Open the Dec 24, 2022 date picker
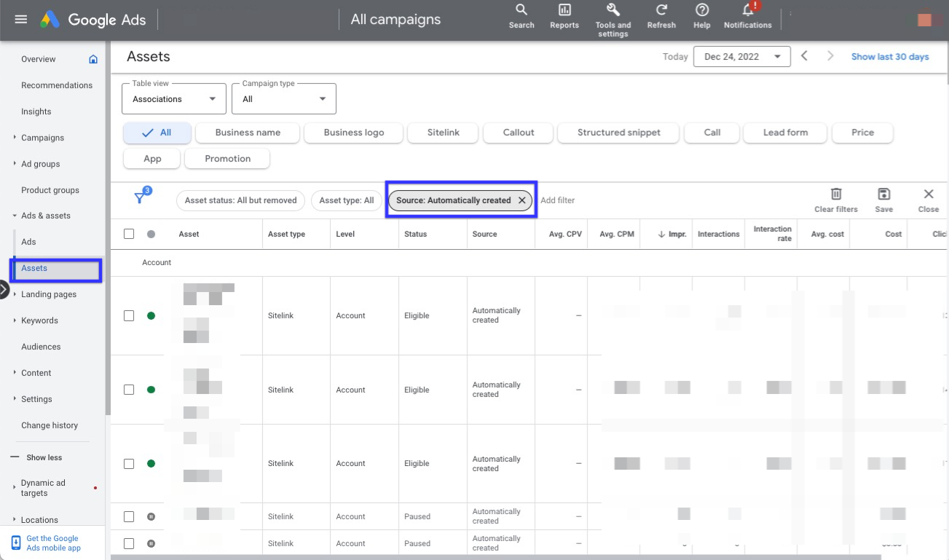The height and width of the screenshot is (560, 949). (742, 57)
